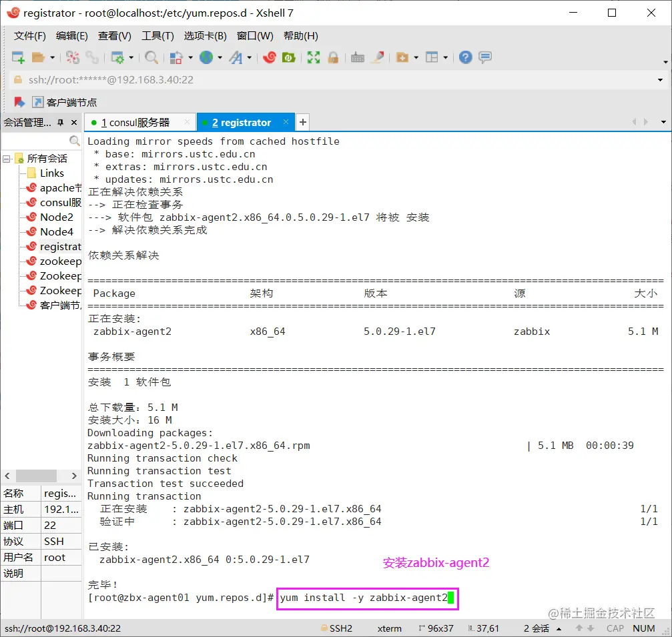The width and height of the screenshot is (672, 637).
Task: Open Help with blue question mark
Action: 465,57
